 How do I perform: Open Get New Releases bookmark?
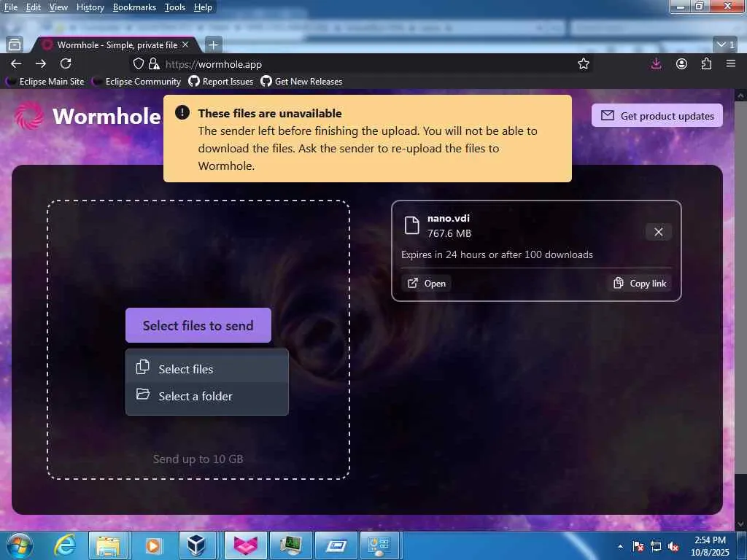pyautogui.click(x=301, y=82)
